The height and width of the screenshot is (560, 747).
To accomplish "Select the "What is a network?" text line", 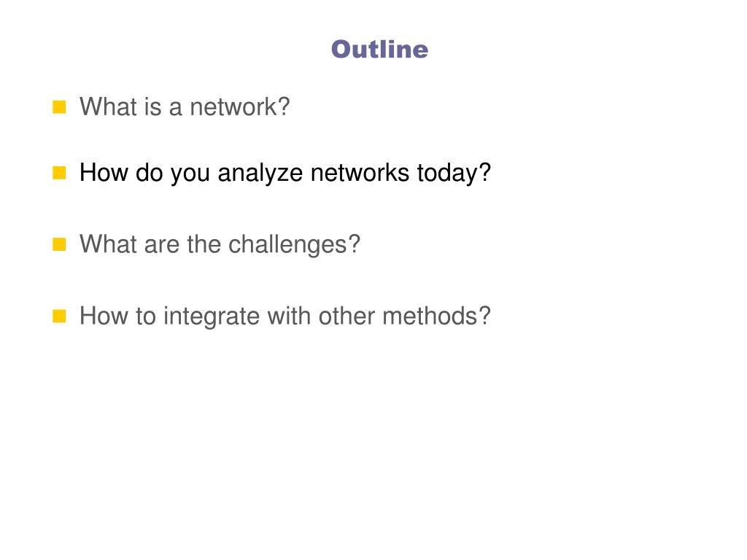I will pyautogui.click(x=185, y=106).
